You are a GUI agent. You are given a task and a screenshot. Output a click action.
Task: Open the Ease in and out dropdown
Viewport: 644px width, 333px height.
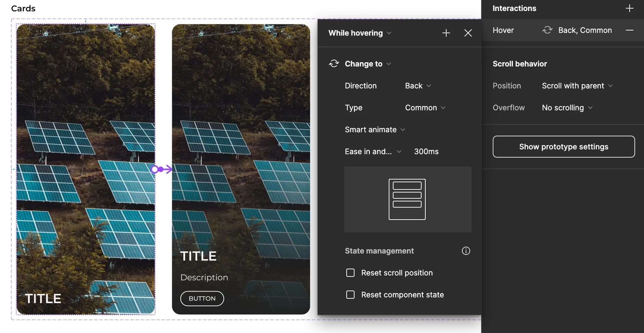pos(373,151)
